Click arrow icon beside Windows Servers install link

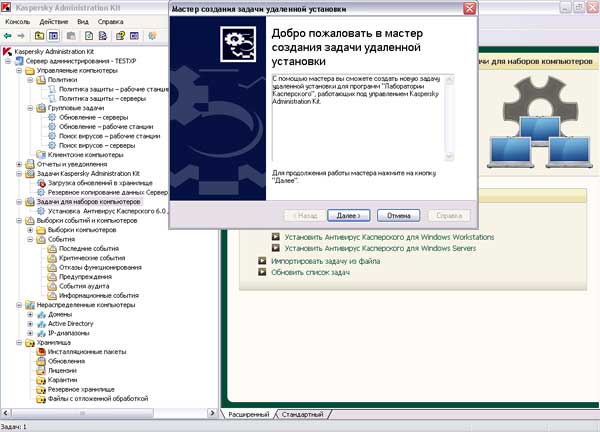pyautogui.click(x=276, y=248)
